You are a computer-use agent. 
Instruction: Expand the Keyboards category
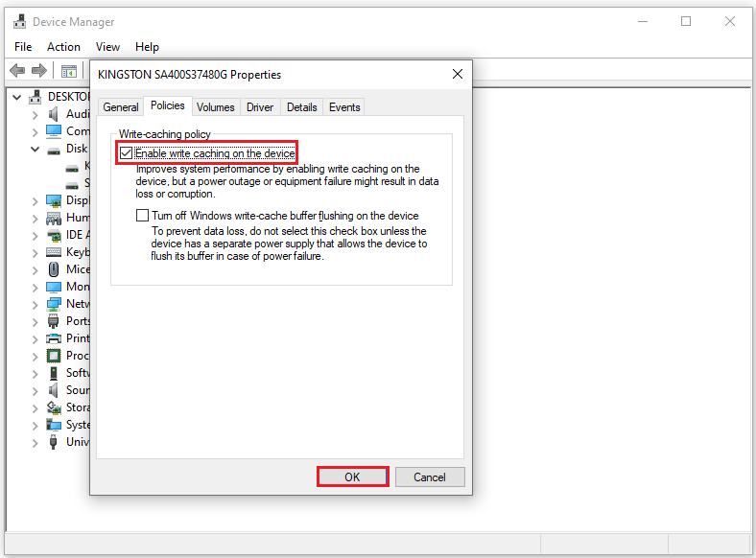pyautogui.click(x=35, y=253)
